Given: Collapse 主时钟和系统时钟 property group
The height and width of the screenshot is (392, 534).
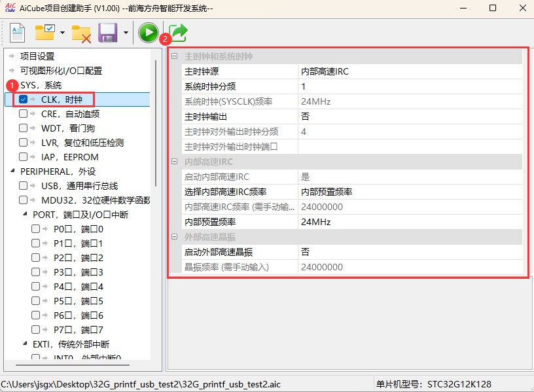Looking at the screenshot, I should coord(174,56).
